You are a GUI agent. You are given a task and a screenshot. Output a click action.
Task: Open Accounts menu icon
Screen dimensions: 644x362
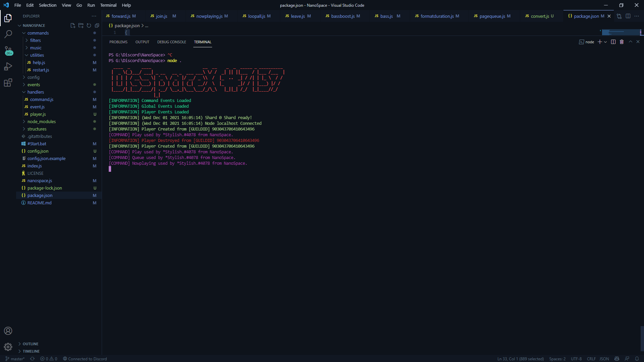coord(8,331)
